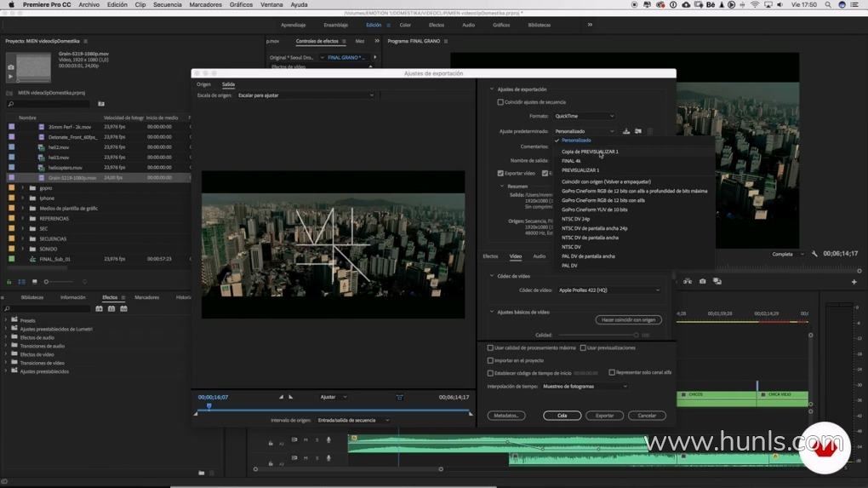Enable Coincidir ajustes de secuencia checkbox
Screen dimensions: 868x488
tap(500, 102)
